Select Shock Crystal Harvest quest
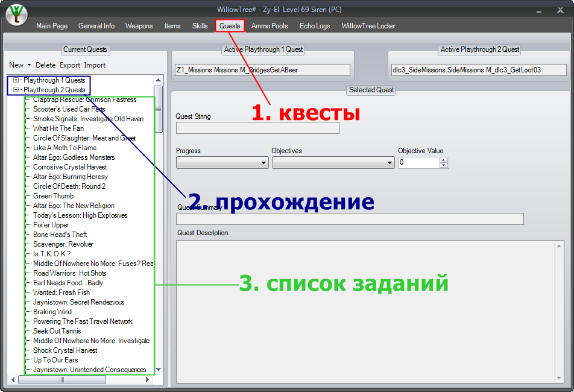The height and width of the screenshot is (392, 574). (65, 350)
